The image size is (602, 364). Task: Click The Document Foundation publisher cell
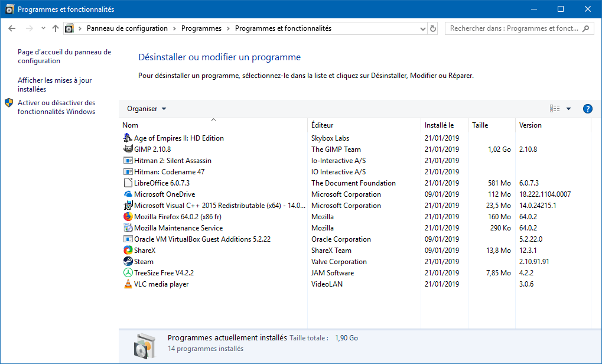[x=354, y=183]
